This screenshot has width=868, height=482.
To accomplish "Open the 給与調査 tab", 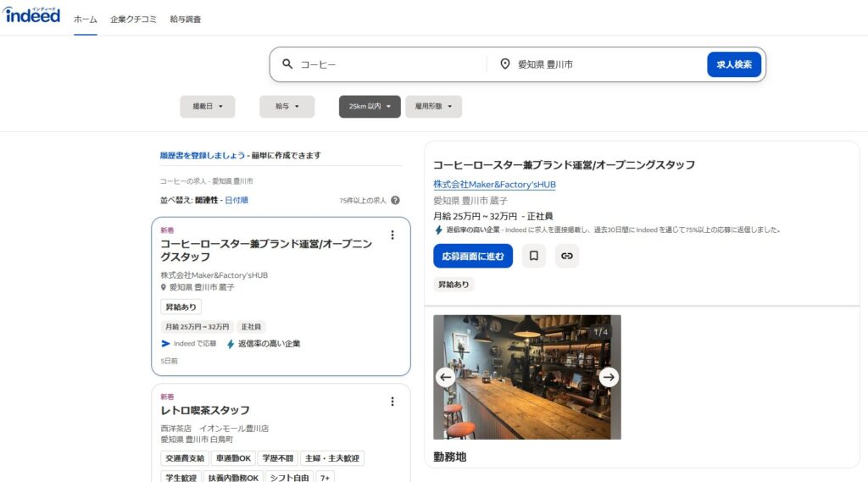I will coord(186,19).
